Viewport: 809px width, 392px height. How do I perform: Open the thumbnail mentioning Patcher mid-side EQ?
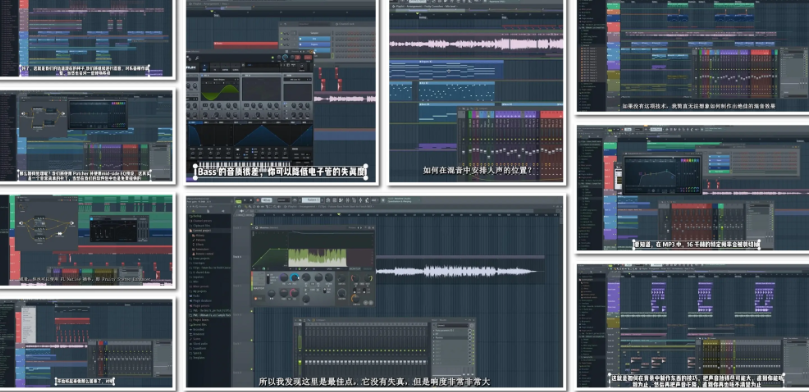pyautogui.click(x=86, y=136)
